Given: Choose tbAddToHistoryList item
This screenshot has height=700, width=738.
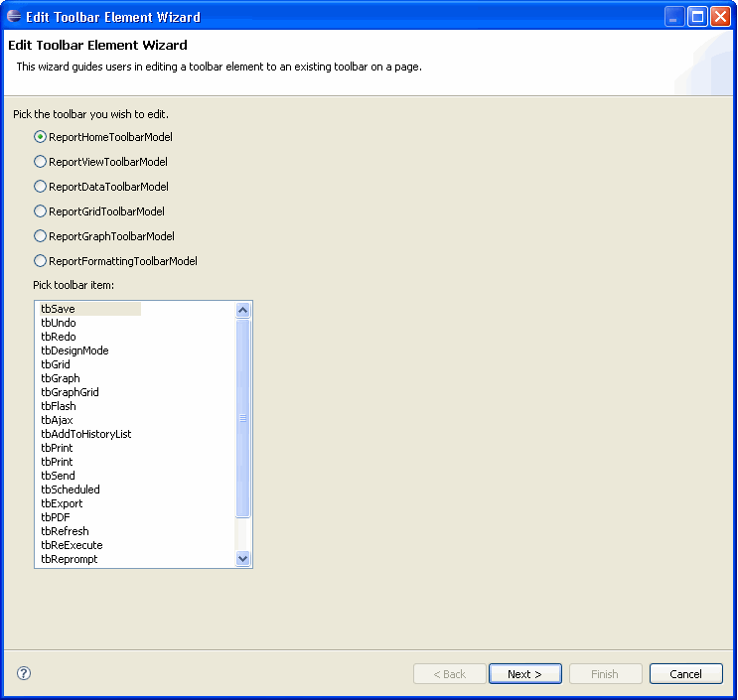Looking at the screenshot, I should (x=86, y=434).
